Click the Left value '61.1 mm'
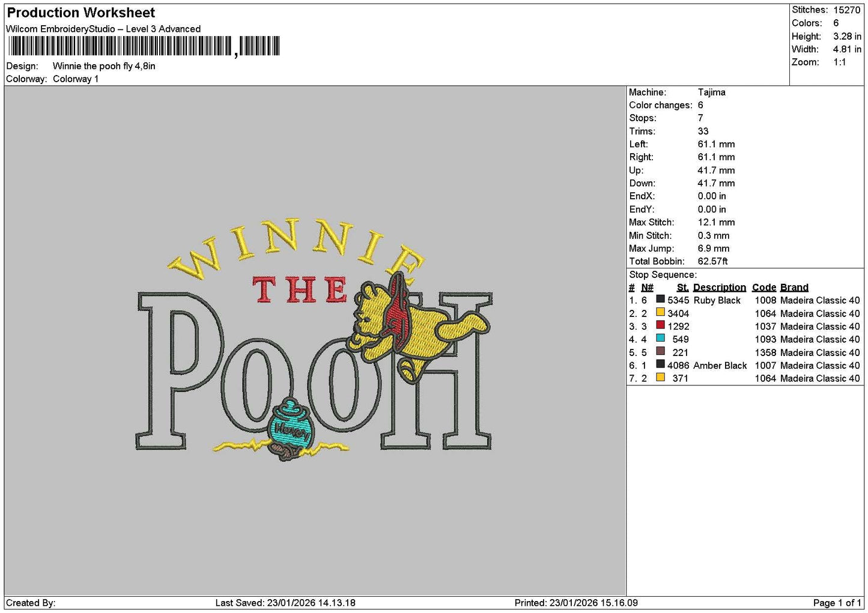The width and height of the screenshot is (868, 613). point(717,145)
